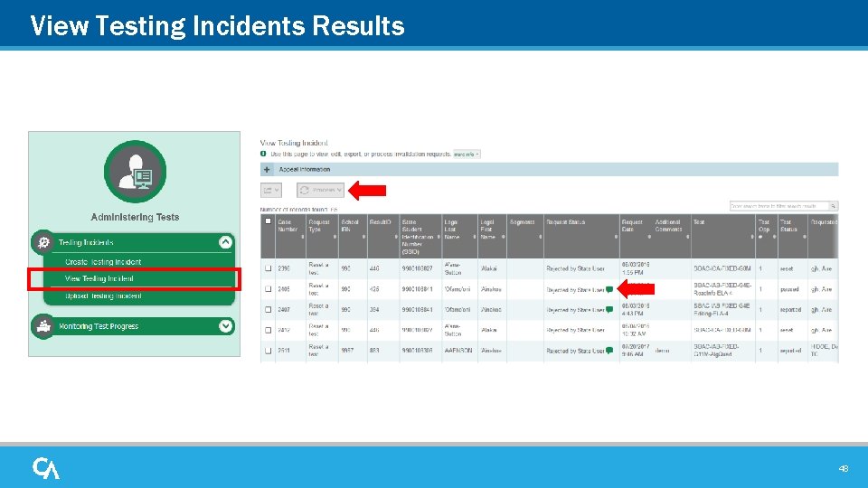
Task: Click the filter search results input field
Action: [778, 206]
